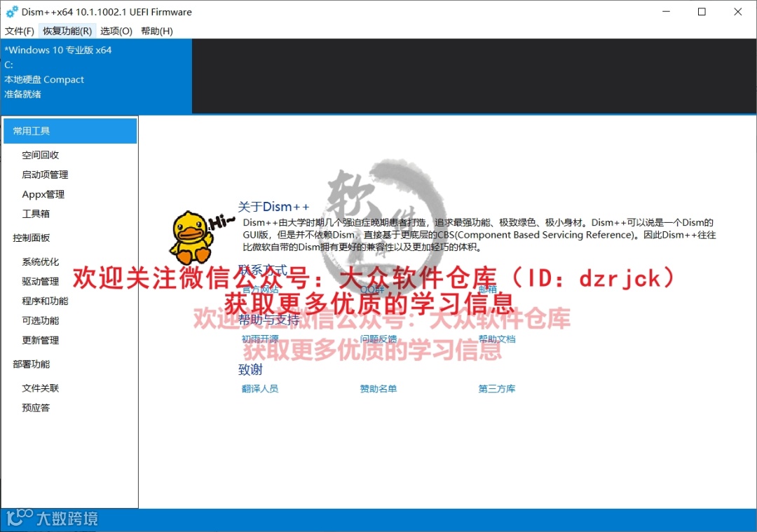Open 工具箱 in sidebar
Viewport: 757px width, 532px height.
tap(35, 214)
